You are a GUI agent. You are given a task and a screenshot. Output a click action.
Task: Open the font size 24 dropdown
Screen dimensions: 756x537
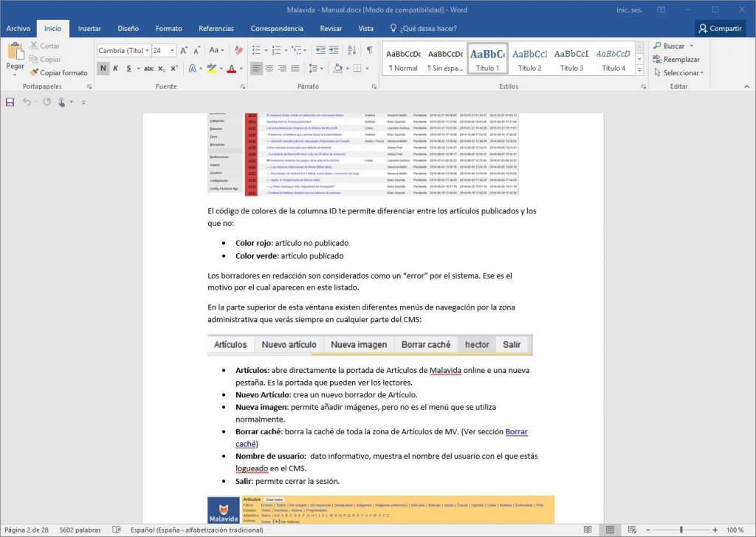(172, 51)
